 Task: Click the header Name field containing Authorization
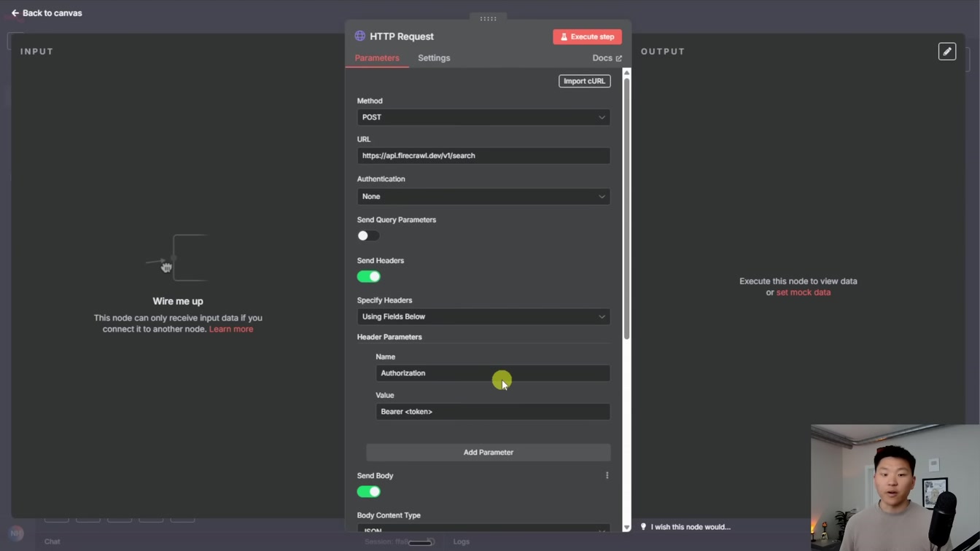coord(493,373)
